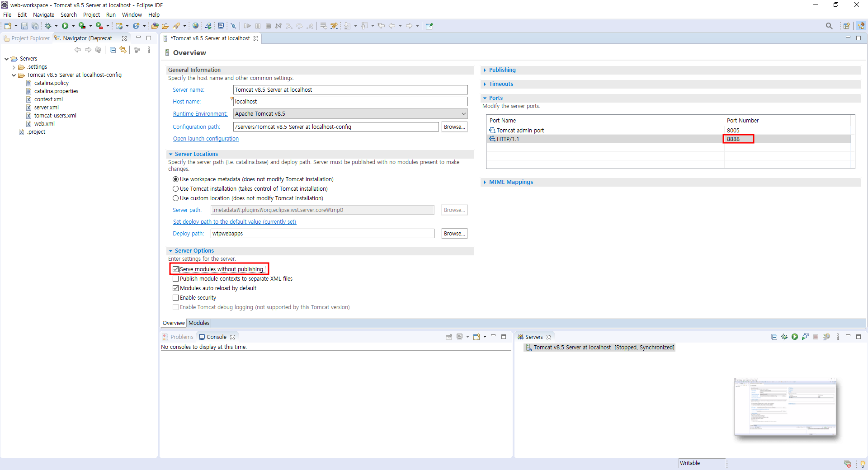Start the server with green icon in Servers view

794,337
